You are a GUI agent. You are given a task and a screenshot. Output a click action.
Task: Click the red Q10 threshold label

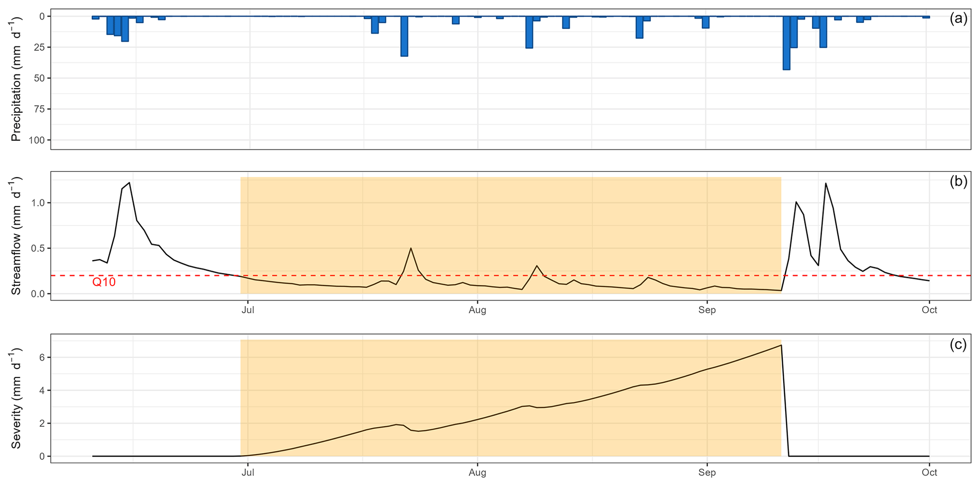click(104, 283)
